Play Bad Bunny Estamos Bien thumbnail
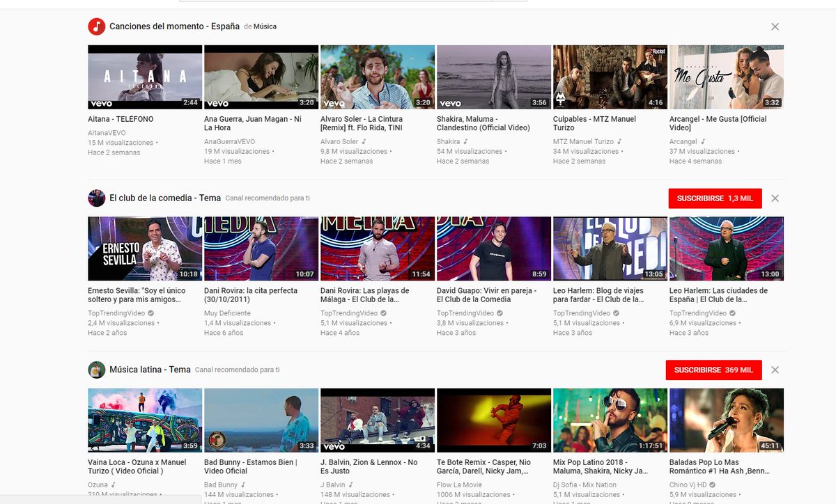This screenshot has width=836, height=504. (261, 420)
